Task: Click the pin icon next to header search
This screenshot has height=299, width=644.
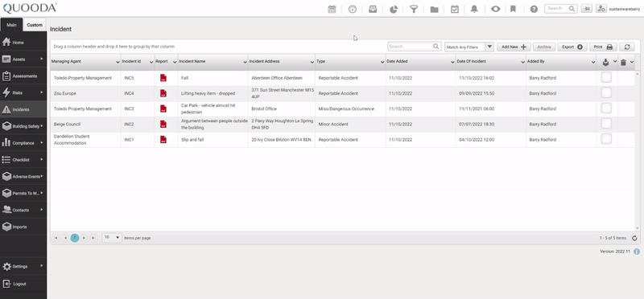Action: point(587,9)
